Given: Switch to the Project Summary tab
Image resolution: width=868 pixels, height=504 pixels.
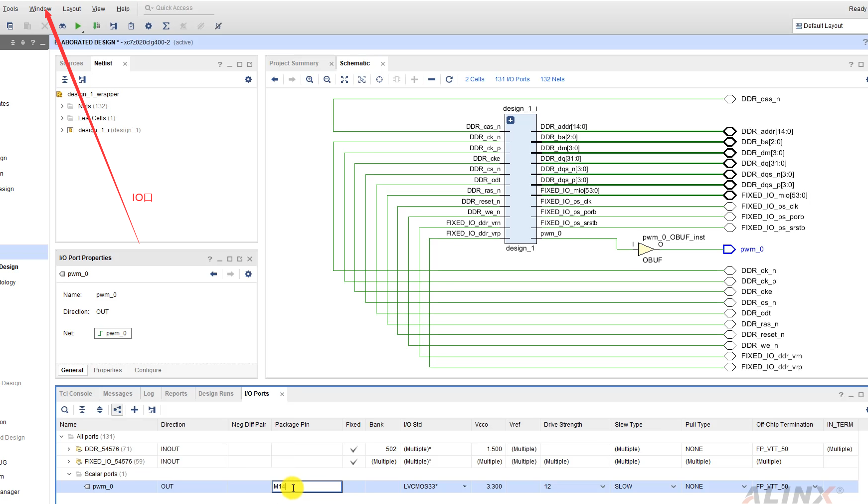Looking at the screenshot, I should [294, 63].
